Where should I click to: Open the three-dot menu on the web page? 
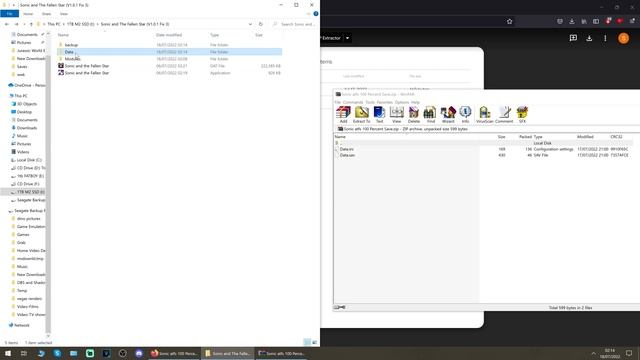coord(605,38)
